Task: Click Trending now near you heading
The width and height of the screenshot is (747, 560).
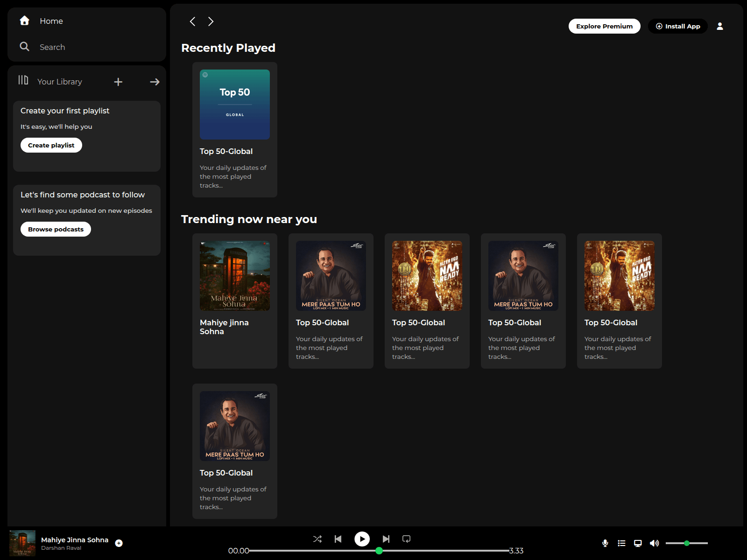Action: (x=249, y=219)
